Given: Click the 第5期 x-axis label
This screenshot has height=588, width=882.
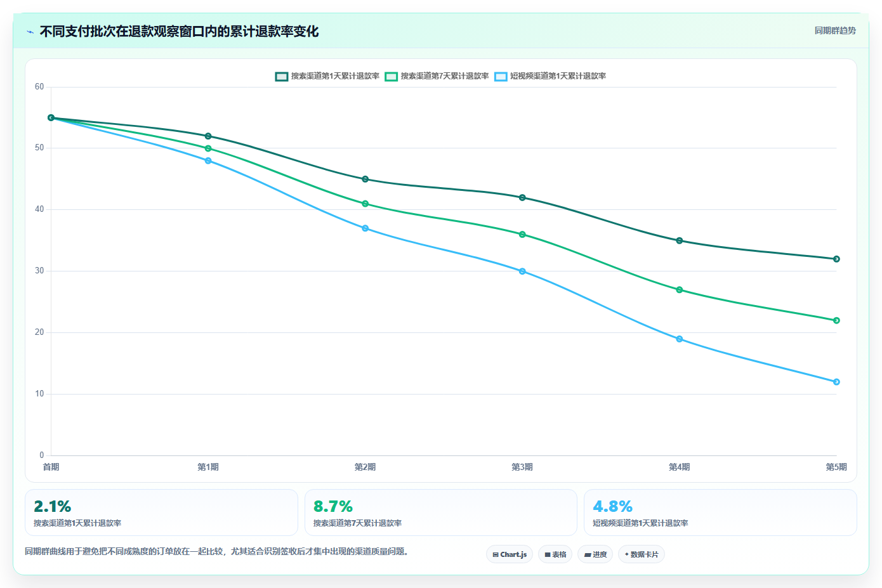Looking at the screenshot, I should [x=836, y=467].
